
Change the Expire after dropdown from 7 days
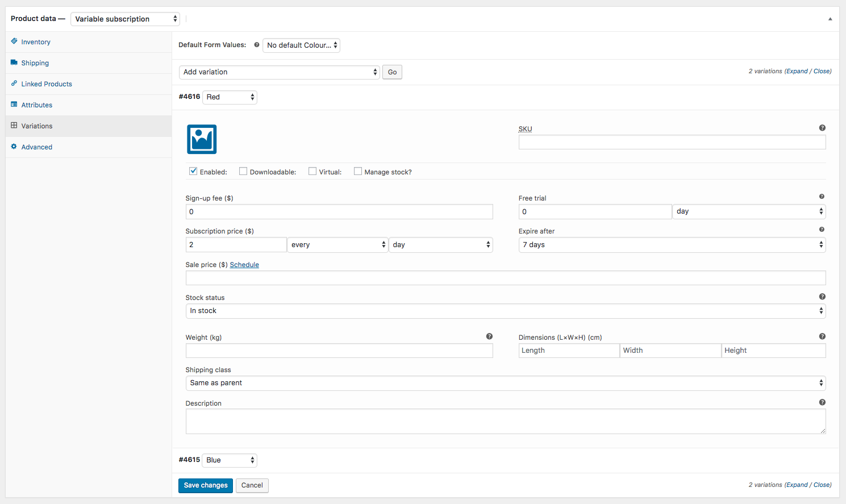pyautogui.click(x=672, y=244)
